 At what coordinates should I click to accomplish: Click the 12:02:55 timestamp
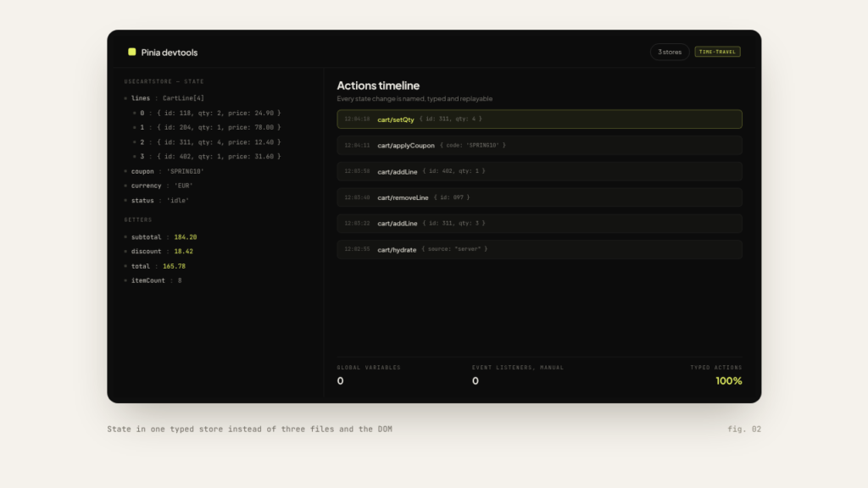pyautogui.click(x=357, y=249)
